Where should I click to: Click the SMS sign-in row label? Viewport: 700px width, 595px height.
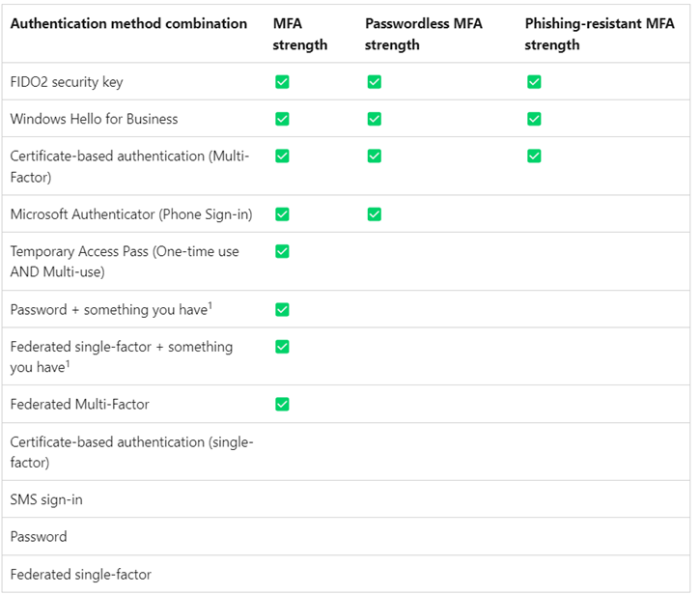tap(46, 499)
